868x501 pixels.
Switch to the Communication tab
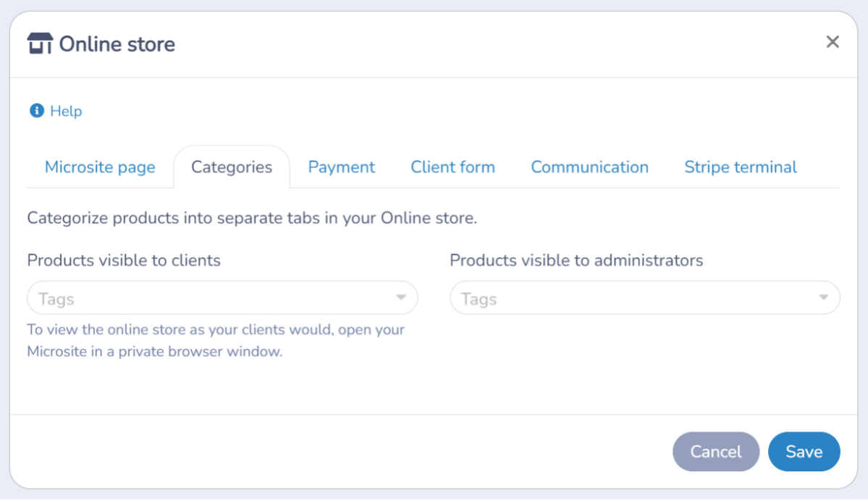pyautogui.click(x=589, y=167)
